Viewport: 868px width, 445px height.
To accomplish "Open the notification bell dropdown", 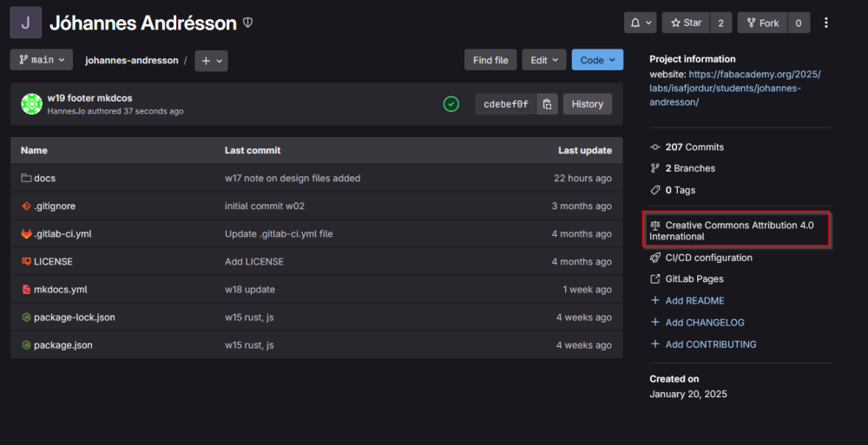I will click(x=641, y=23).
